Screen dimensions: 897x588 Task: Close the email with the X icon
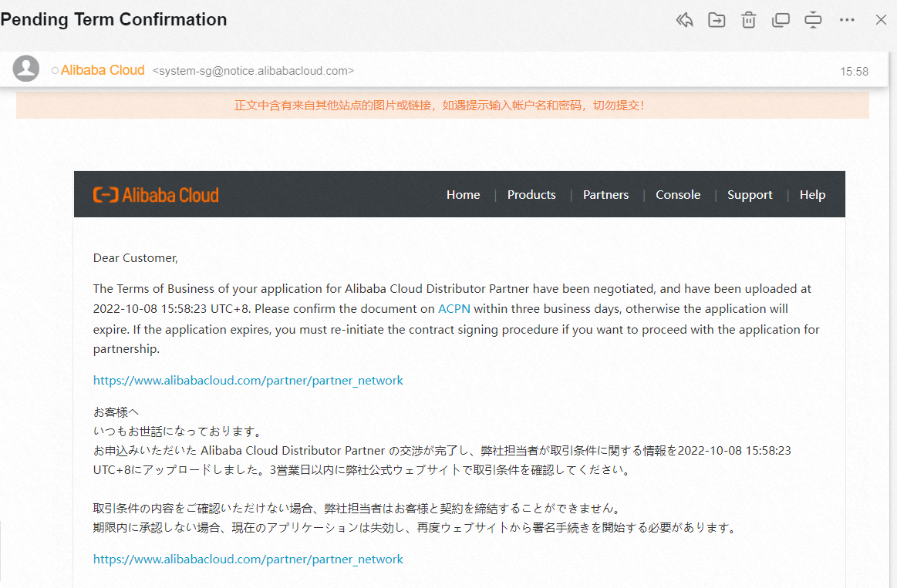click(881, 20)
